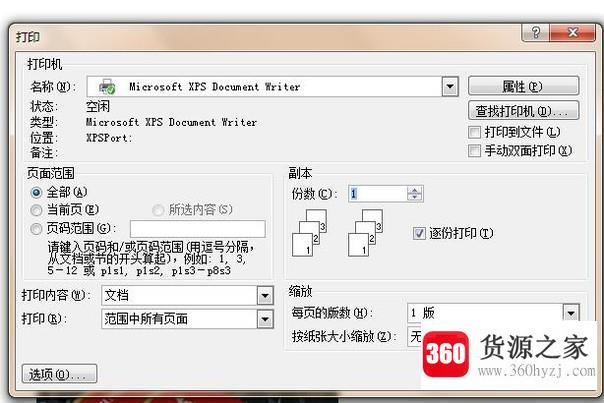Viewport: 604px width, 403px height.
Task: Click the printer icon in name field
Action: pyautogui.click(x=107, y=86)
